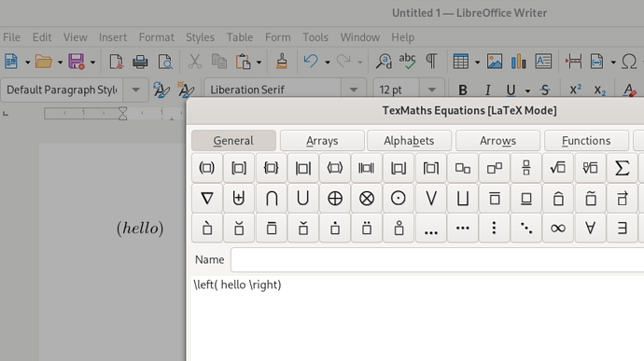Open the Tools menu
The image size is (644, 361).
click(315, 37)
